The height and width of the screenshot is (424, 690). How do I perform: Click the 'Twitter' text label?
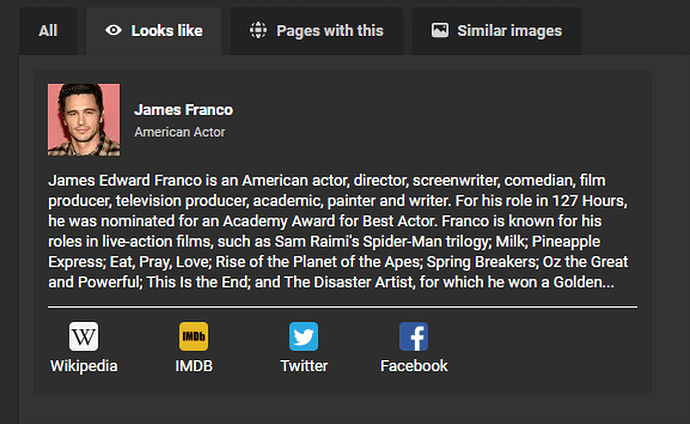point(303,366)
